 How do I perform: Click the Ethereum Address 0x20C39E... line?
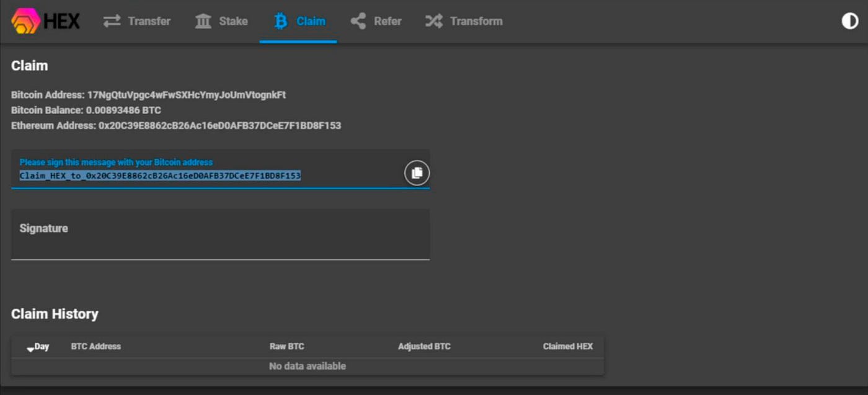point(176,125)
